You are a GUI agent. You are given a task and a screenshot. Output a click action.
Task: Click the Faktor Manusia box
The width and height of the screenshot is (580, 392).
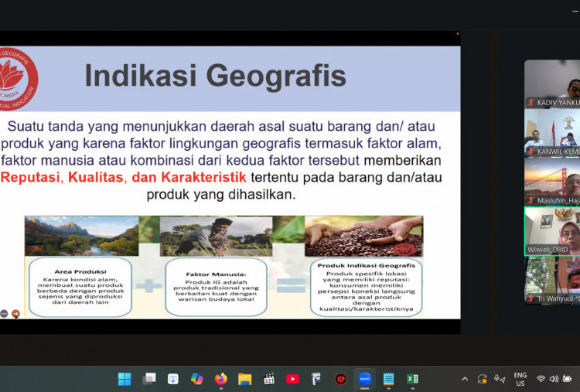[216, 287]
